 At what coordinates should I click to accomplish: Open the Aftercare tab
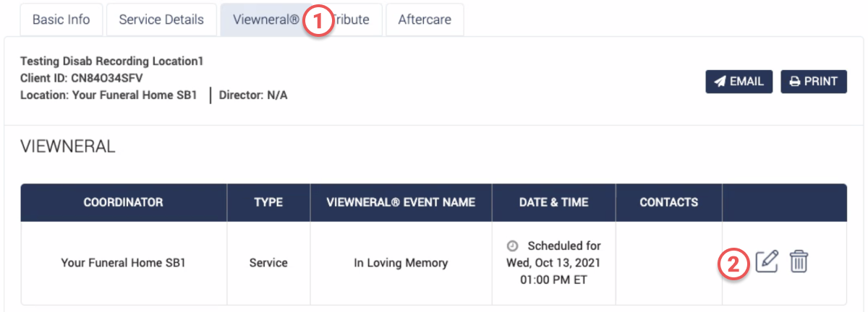(x=425, y=20)
